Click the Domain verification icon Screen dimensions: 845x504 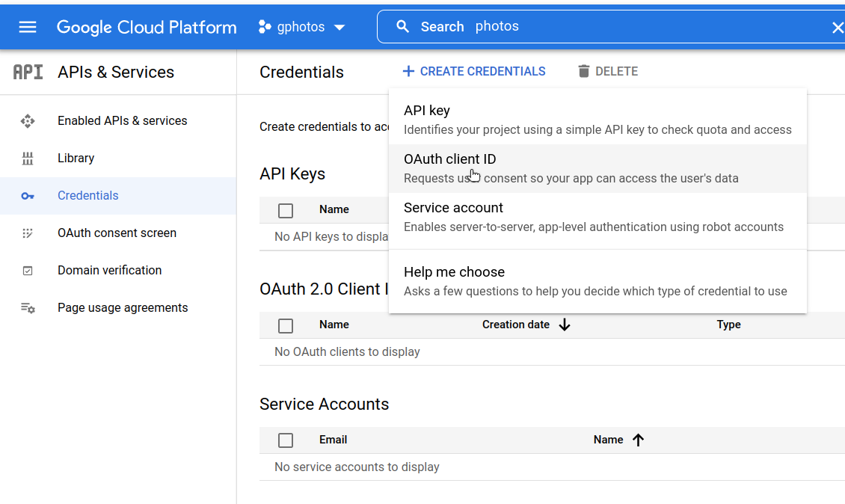(28, 271)
